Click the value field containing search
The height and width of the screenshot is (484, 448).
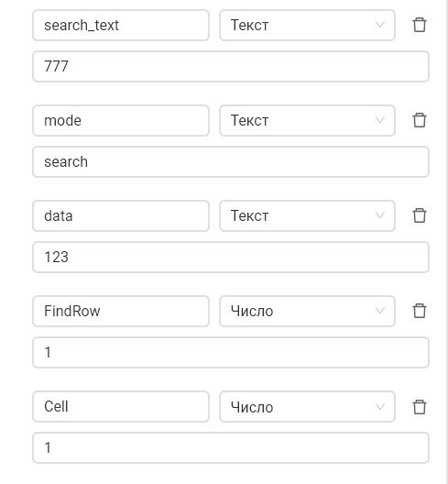231,161
